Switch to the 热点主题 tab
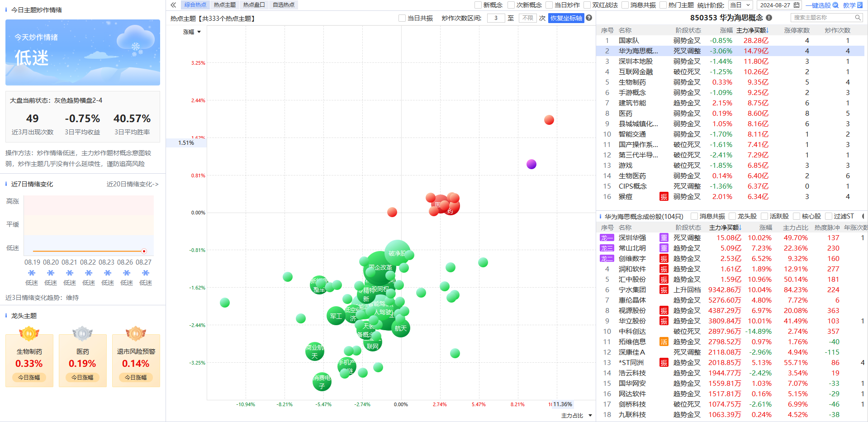The image size is (868, 422). point(225,5)
